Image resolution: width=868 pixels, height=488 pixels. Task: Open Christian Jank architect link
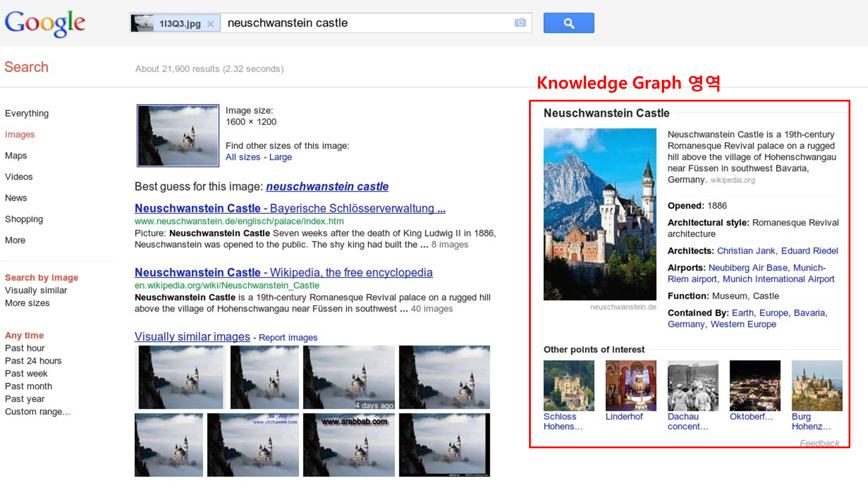click(x=746, y=251)
